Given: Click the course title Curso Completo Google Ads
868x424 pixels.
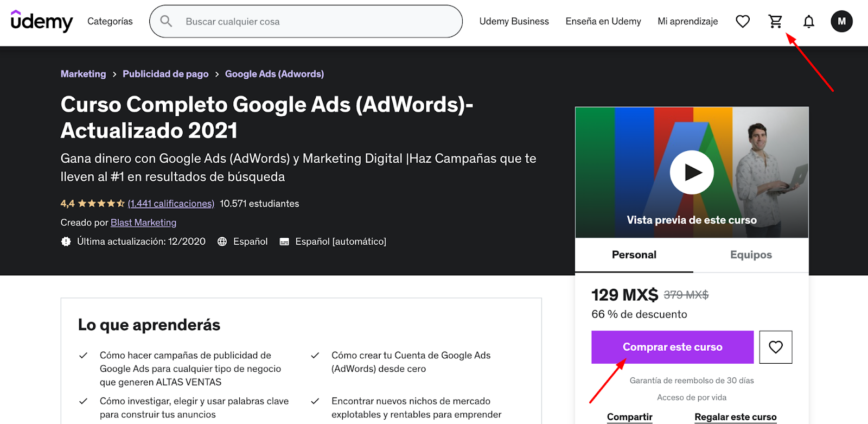Looking at the screenshot, I should tap(267, 117).
